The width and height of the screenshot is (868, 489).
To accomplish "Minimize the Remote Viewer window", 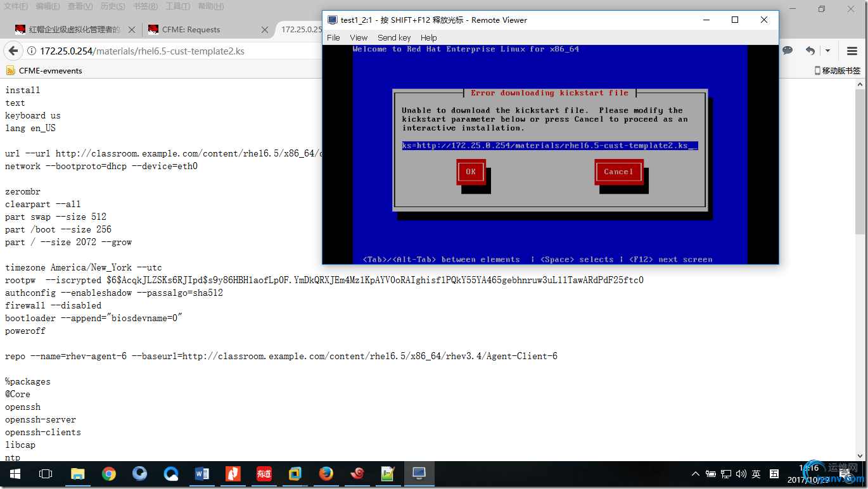I will coord(706,20).
